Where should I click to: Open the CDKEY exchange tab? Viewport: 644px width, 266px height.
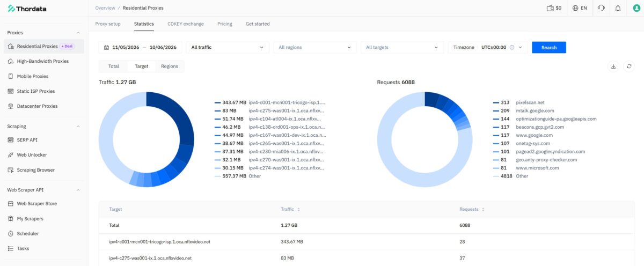186,24
